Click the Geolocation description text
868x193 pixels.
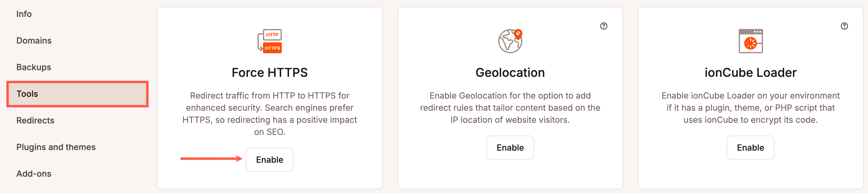pyautogui.click(x=510, y=107)
